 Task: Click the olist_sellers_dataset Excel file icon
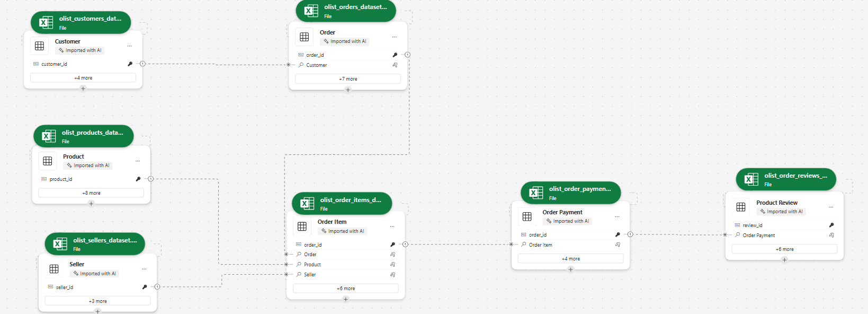[x=60, y=244]
